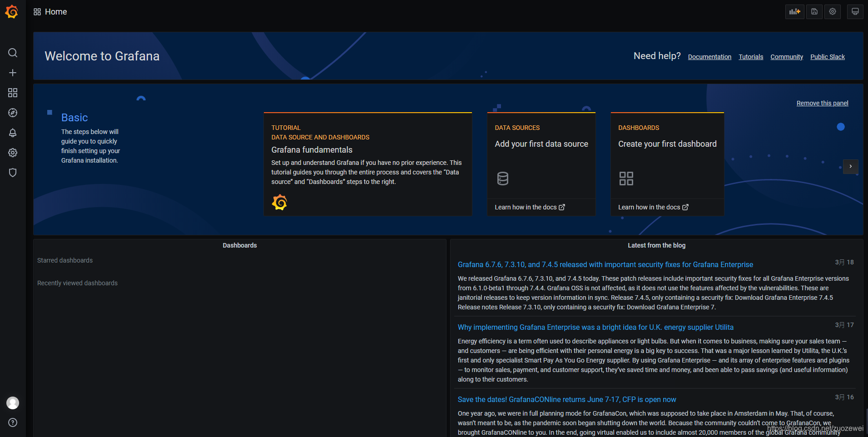The width and height of the screenshot is (868, 437).
Task: Open Server Admin with the shield icon
Action: click(x=13, y=173)
